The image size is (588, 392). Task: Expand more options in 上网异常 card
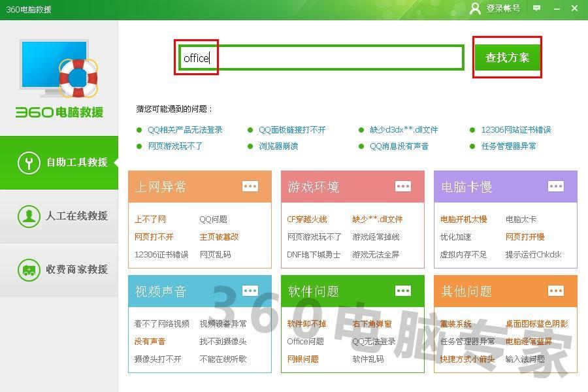250,186
